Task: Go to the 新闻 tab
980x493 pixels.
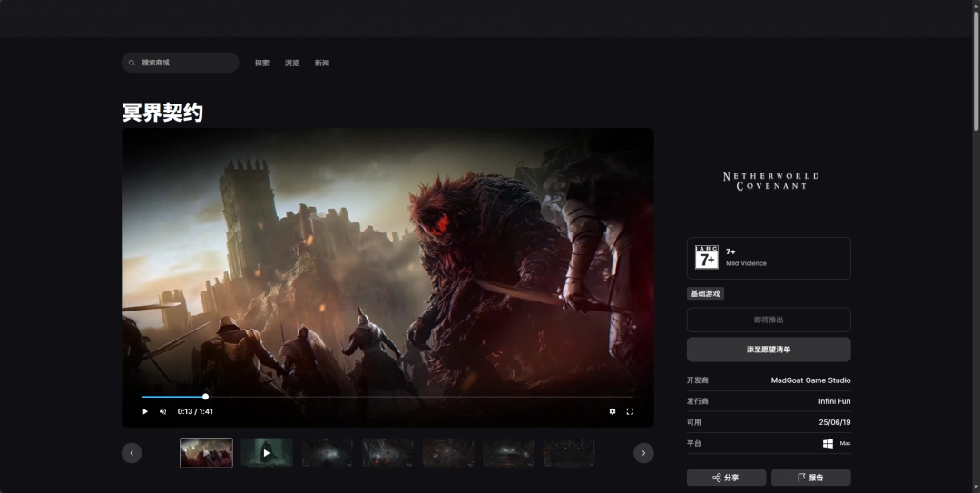Action: pos(322,63)
